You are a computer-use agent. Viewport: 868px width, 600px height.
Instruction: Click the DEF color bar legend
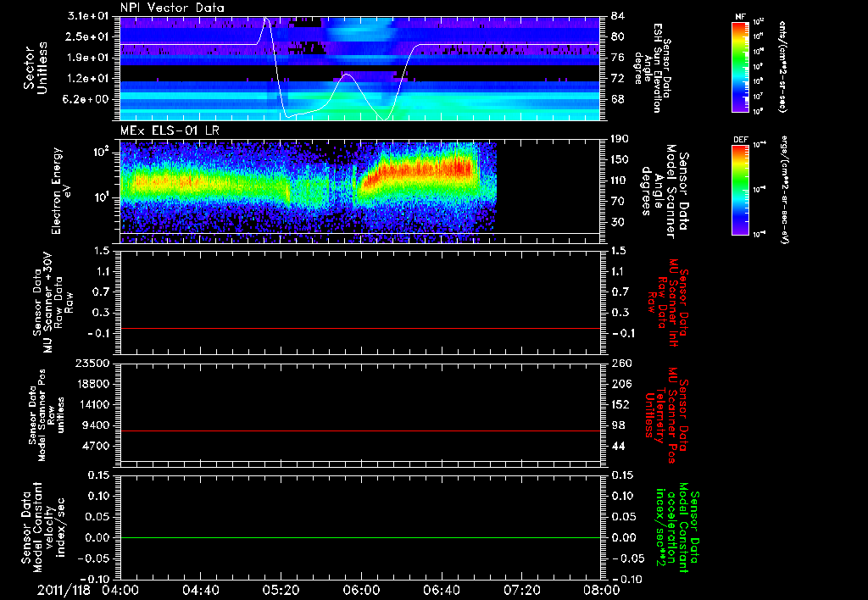(x=740, y=190)
